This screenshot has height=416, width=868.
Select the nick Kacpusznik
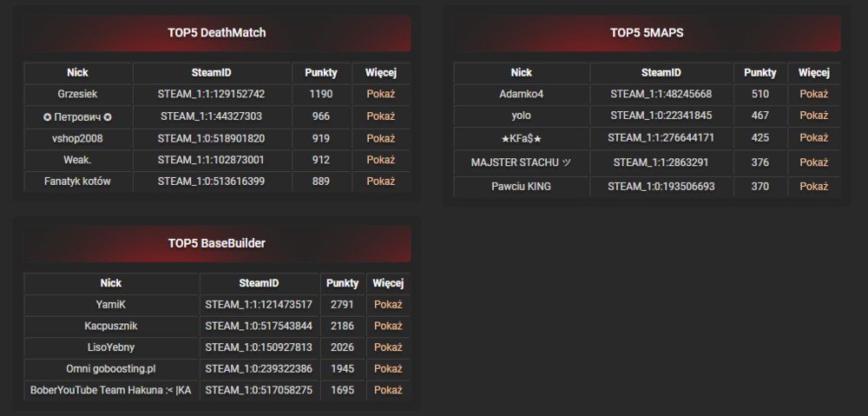[111, 327]
